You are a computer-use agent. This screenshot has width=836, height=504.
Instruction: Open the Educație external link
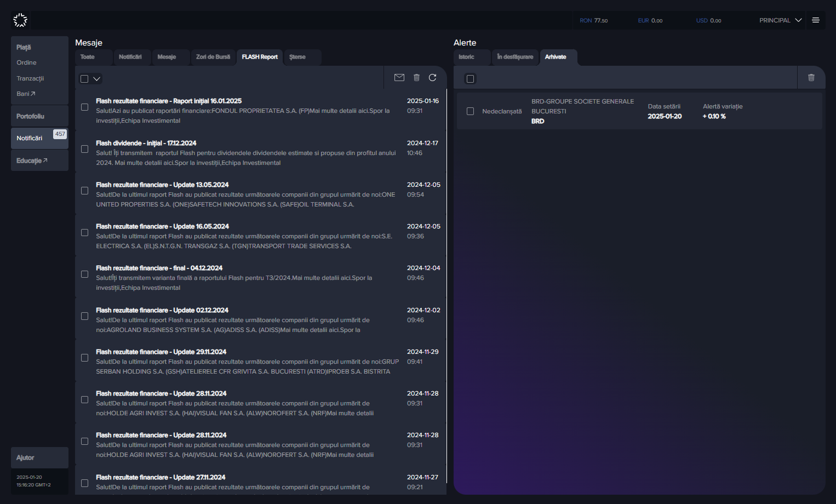coord(32,161)
